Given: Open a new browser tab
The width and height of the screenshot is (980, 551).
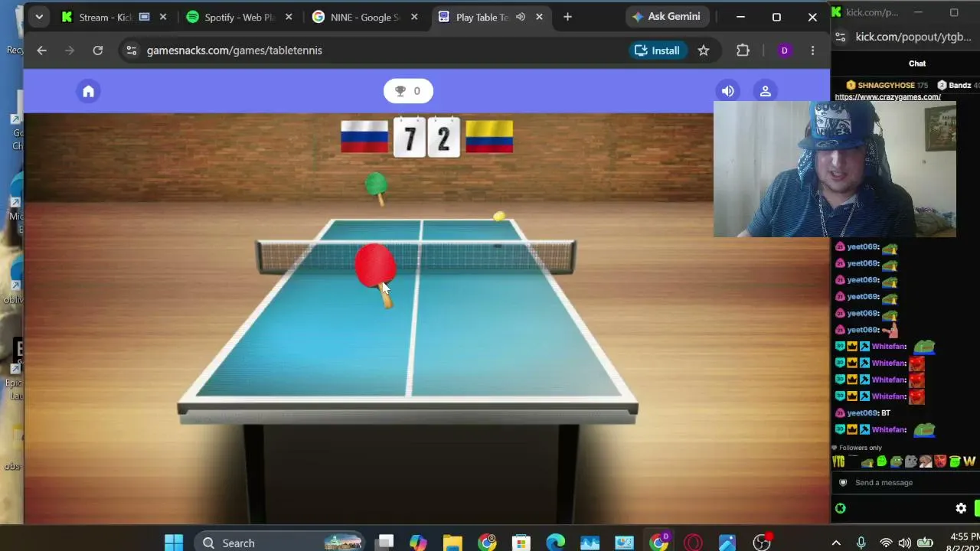Looking at the screenshot, I should pos(567,17).
